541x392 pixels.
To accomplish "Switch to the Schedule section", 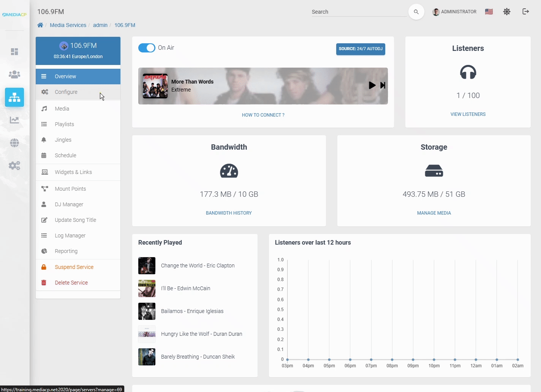I will click(65, 155).
